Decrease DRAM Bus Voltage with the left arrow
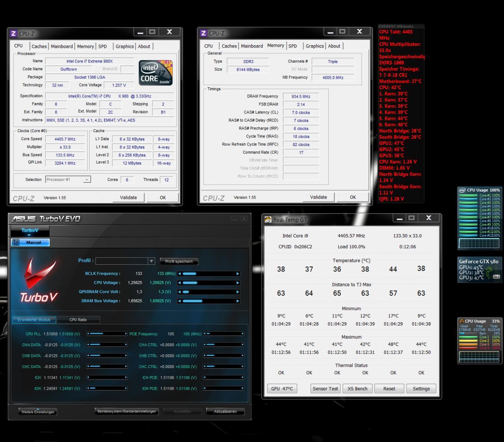Screen dimensions: 504x442 pos(179,301)
